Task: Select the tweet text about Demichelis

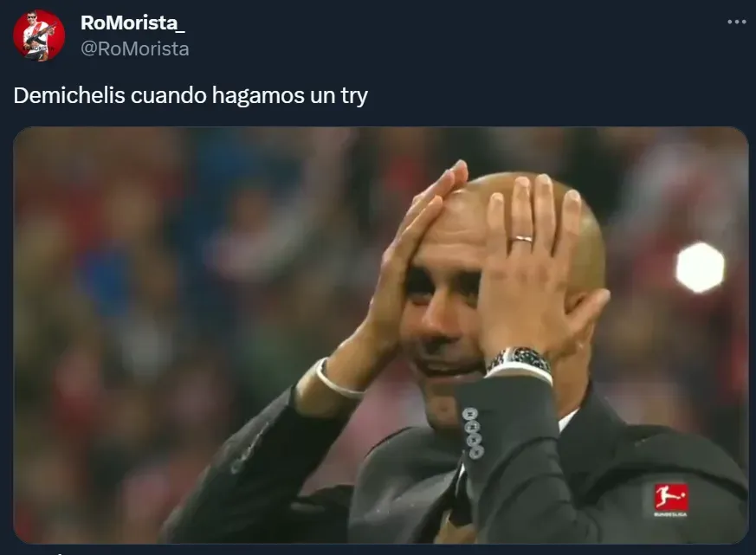Action: (191, 95)
